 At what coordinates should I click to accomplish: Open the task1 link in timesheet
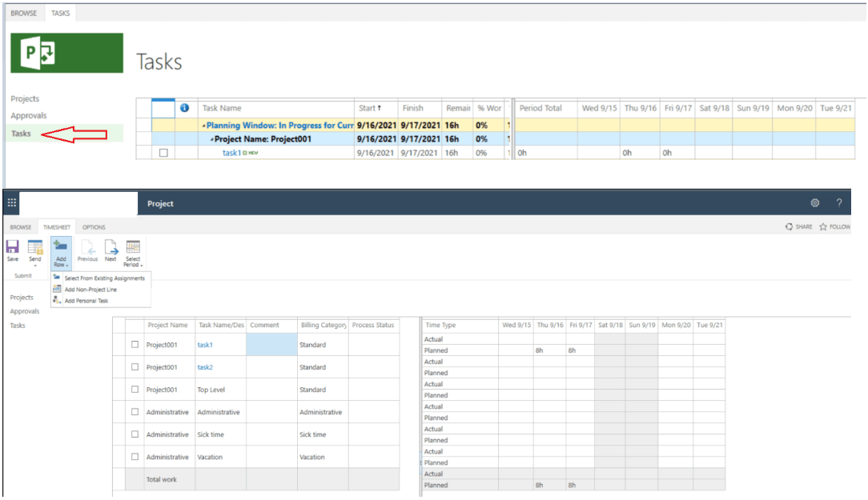pos(205,345)
